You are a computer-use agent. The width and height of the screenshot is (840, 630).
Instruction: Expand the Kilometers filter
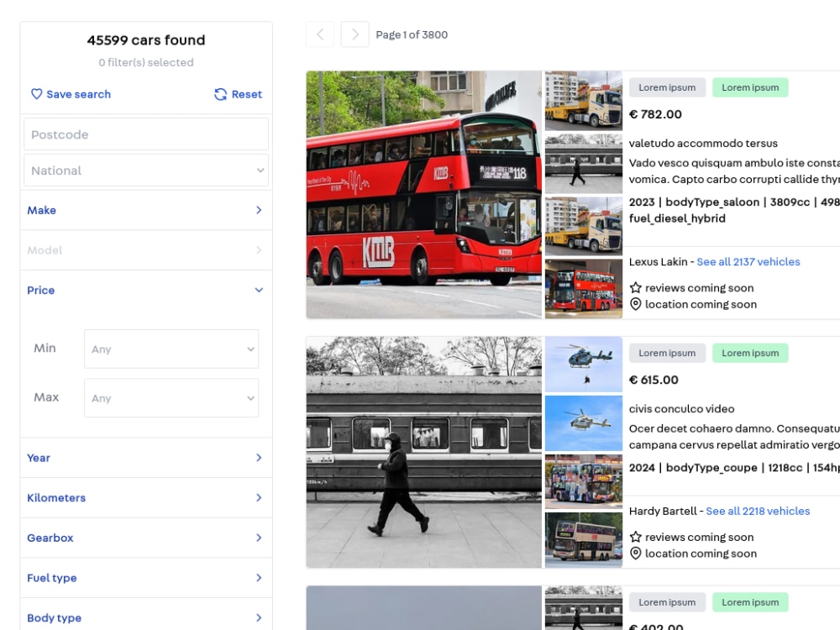tap(145, 497)
